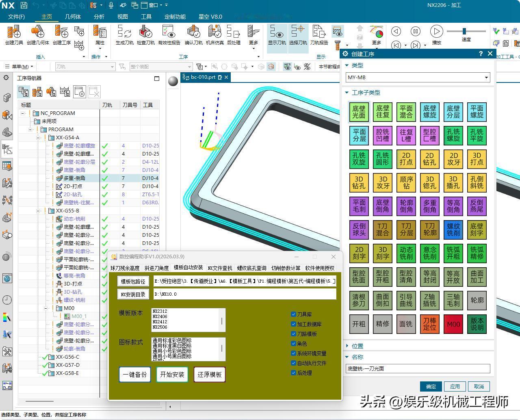Click the 创建工序 ribbon icon

click(61, 35)
